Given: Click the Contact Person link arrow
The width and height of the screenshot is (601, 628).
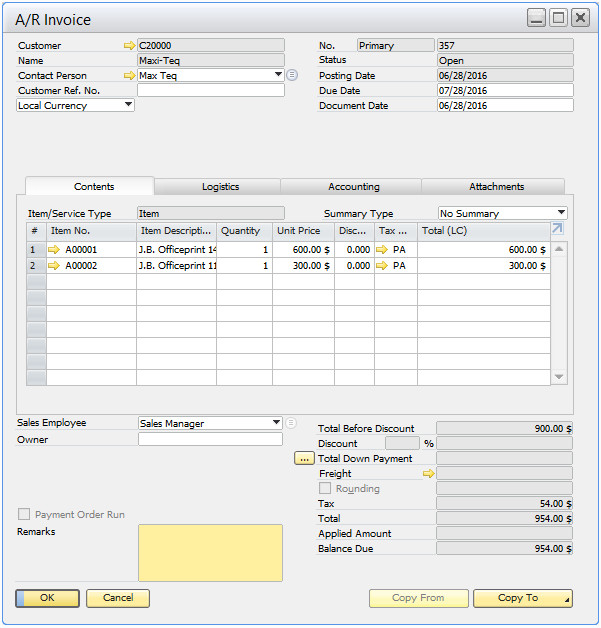Looking at the screenshot, I should click(128, 76).
